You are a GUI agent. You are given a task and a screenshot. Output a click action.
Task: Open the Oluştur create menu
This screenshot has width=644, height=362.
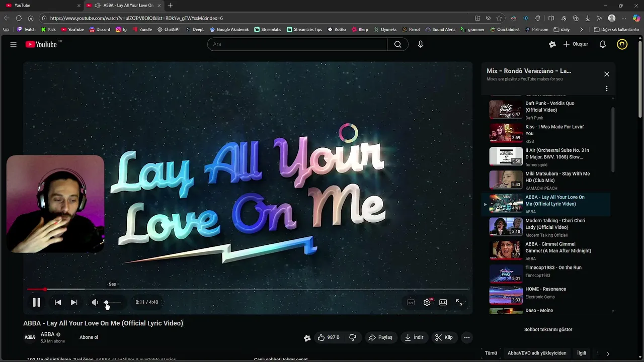(575, 44)
